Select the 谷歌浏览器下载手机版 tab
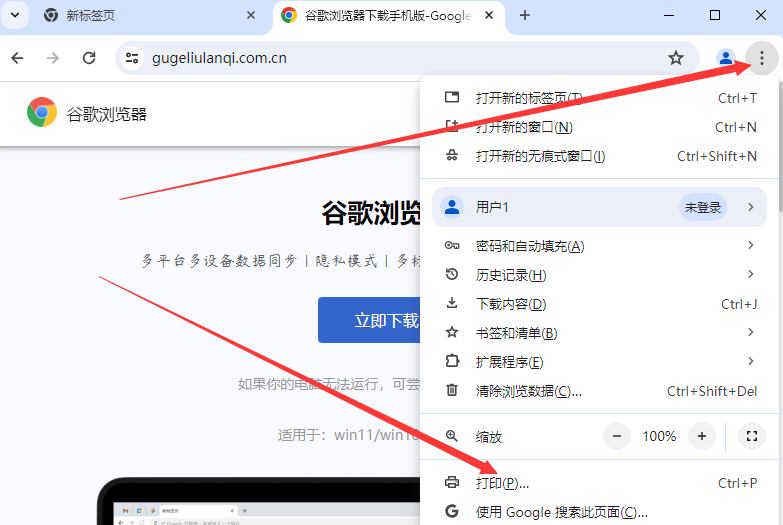Viewport: 783px width, 525px height. (x=389, y=16)
